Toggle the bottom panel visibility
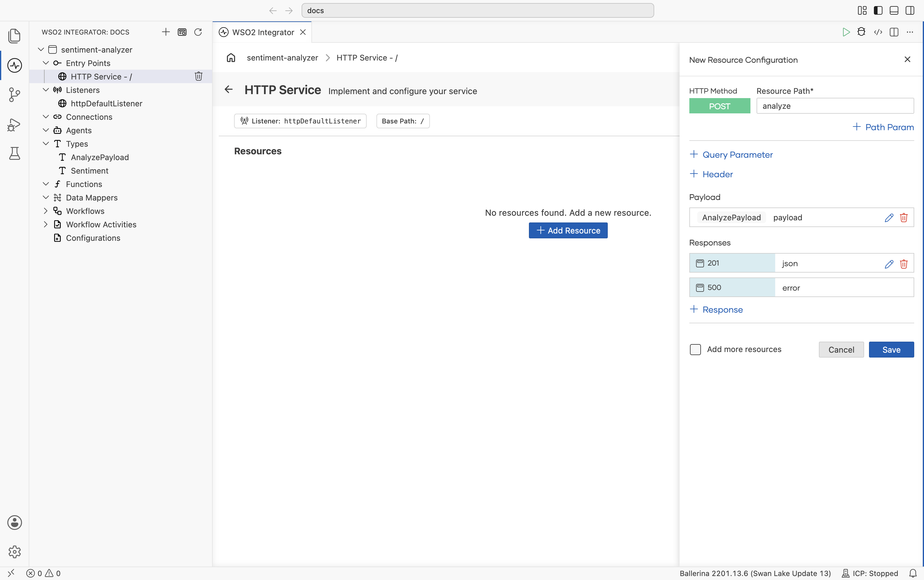Image resolution: width=924 pixels, height=580 pixels. [x=894, y=10]
